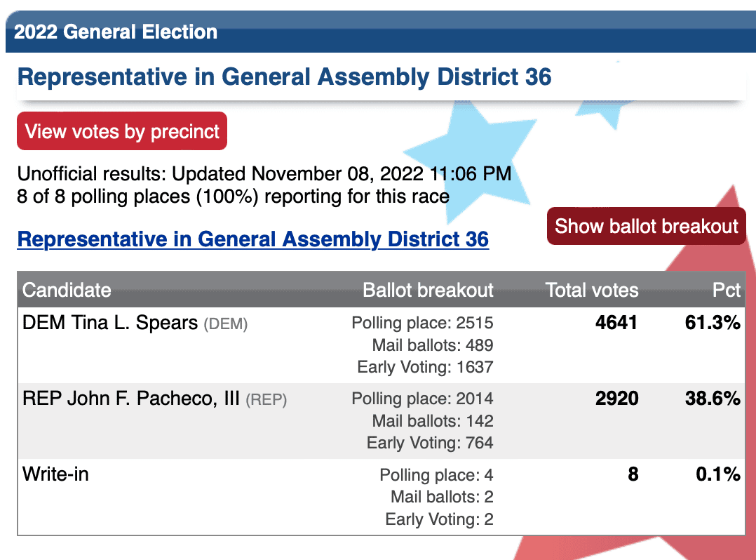Toggle the Show ballot breakout button
Screen dimensions: 756x560
point(646,226)
